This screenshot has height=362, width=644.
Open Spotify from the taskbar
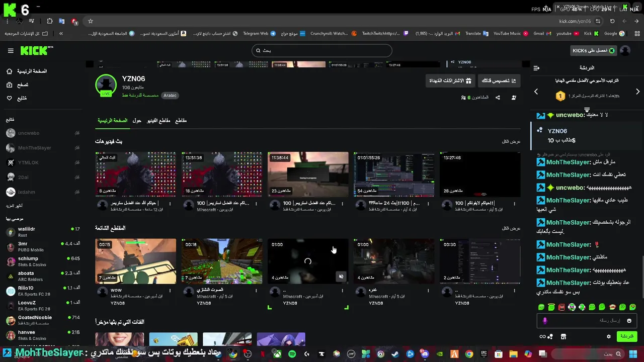(x=292, y=354)
